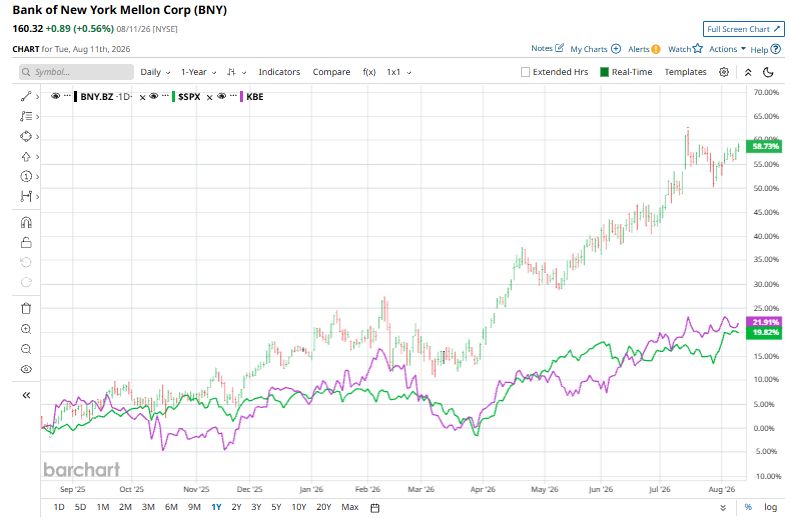Open the chart type bar-style dropdown
The height and width of the screenshot is (522, 790).
coord(236,72)
